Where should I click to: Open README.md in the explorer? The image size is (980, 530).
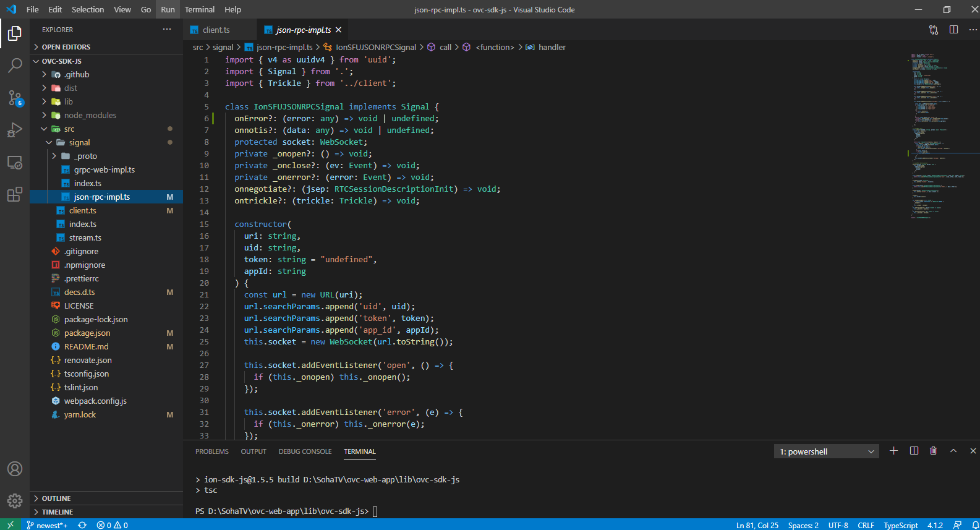coord(106,346)
